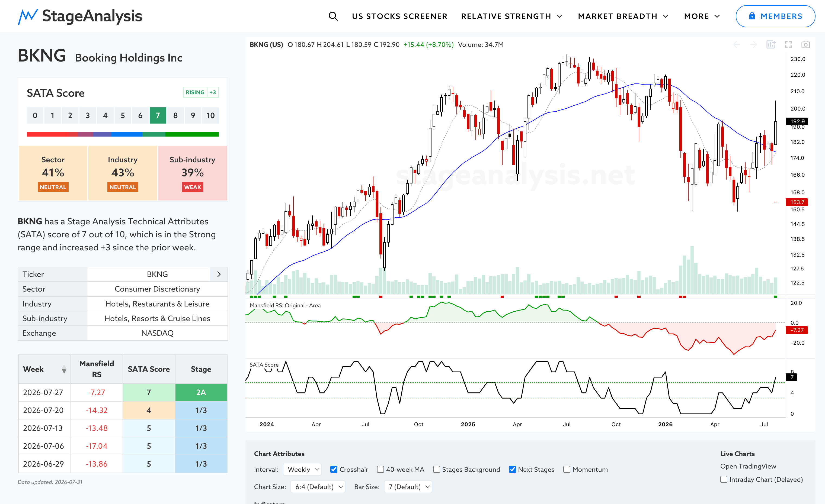
Task: Click the Hotels, Restaurants & Leisure cell
Action: click(x=157, y=304)
